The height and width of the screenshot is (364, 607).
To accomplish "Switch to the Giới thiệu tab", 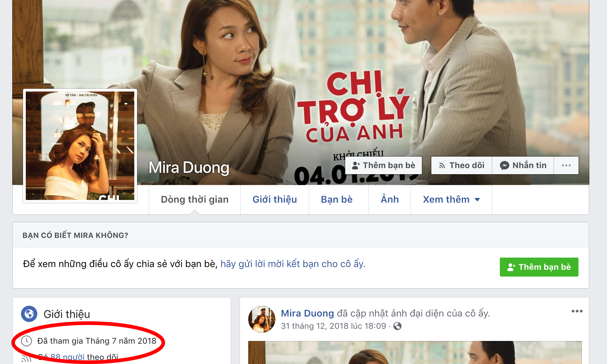I will point(275,200).
